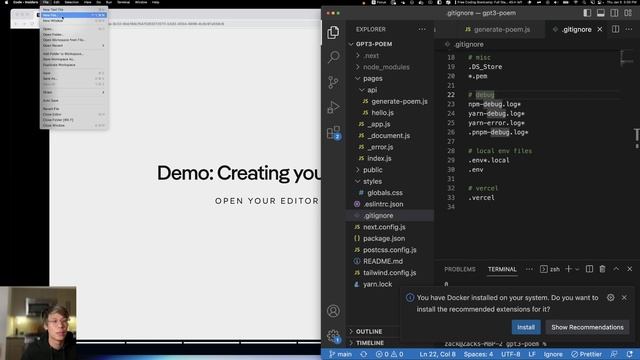The image size is (640, 360).
Task: Open README.md in the explorer
Action: click(x=383, y=261)
